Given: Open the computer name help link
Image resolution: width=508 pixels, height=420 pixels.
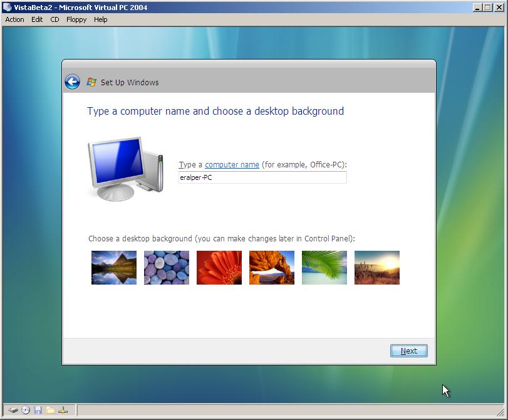Looking at the screenshot, I should pos(232,165).
